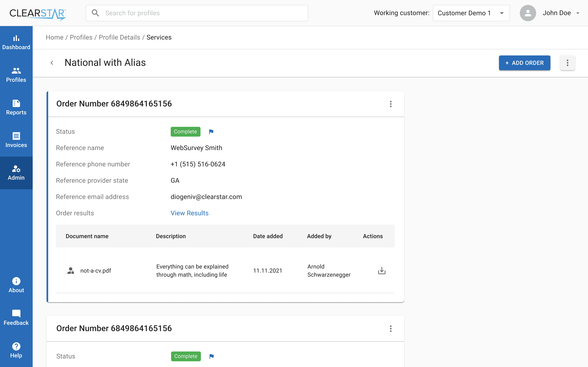Open the page-level more options button
The height and width of the screenshot is (367, 588).
pos(567,63)
